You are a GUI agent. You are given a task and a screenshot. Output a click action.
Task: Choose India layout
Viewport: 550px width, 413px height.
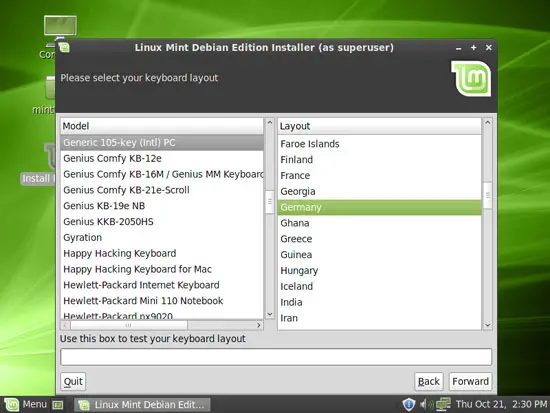[380, 302]
